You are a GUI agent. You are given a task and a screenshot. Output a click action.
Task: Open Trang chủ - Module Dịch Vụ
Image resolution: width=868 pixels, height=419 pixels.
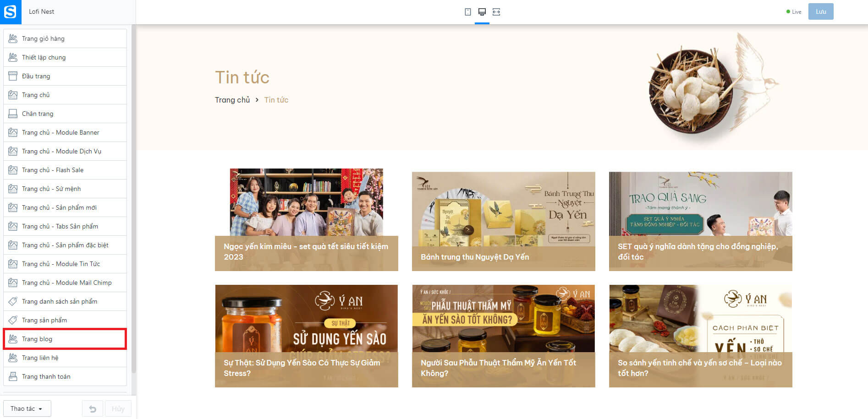65,151
